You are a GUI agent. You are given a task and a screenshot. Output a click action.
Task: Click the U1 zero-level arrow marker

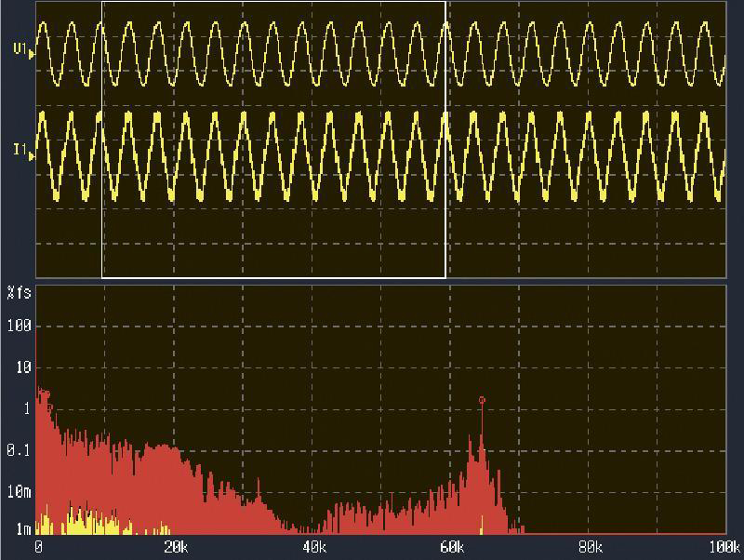[33, 54]
